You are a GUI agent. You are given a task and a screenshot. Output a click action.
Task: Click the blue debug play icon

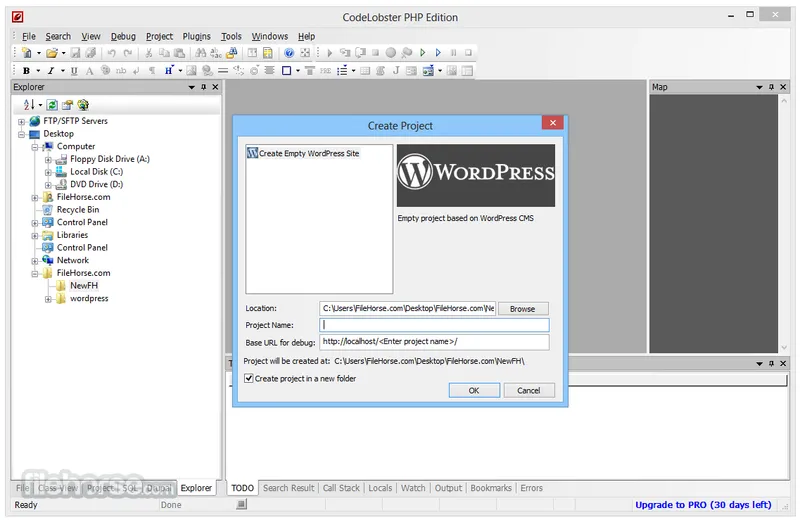pos(438,53)
